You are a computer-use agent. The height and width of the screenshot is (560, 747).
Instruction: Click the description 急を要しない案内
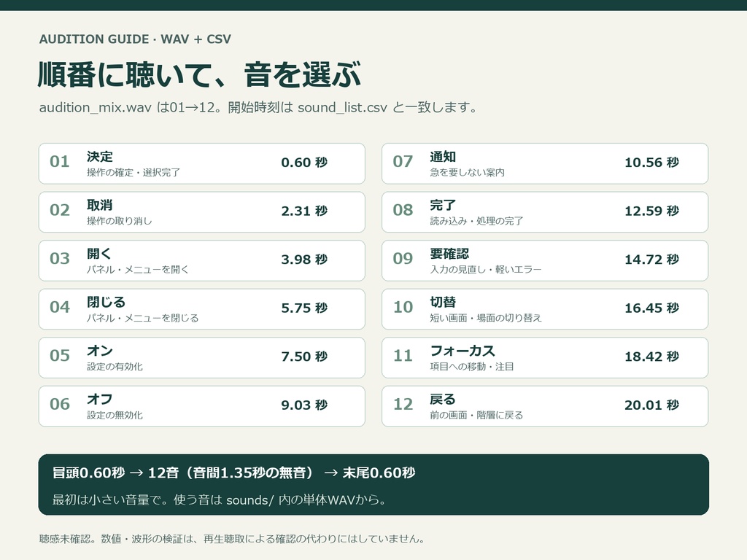(x=468, y=172)
